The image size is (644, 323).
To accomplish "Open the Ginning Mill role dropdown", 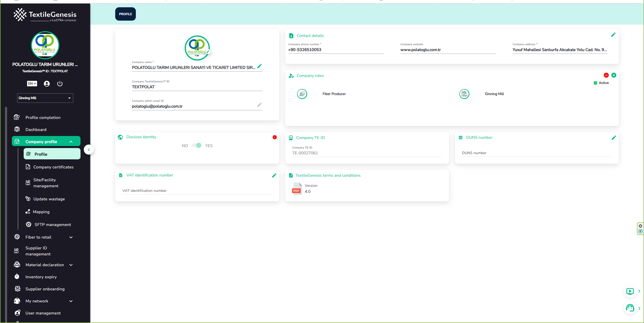I will (x=45, y=98).
